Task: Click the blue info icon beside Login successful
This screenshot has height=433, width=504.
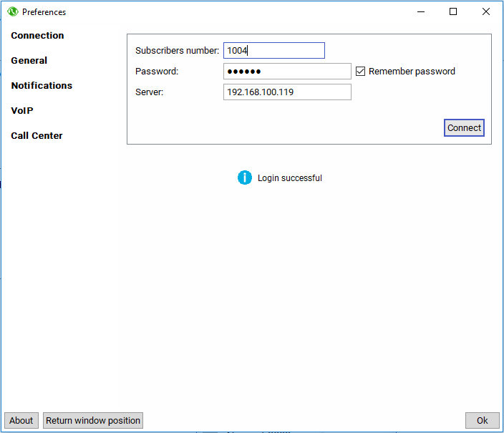Action: pos(245,177)
